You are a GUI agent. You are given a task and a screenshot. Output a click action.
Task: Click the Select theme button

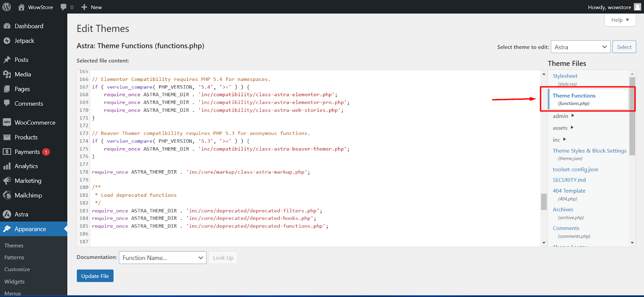tap(624, 47)
